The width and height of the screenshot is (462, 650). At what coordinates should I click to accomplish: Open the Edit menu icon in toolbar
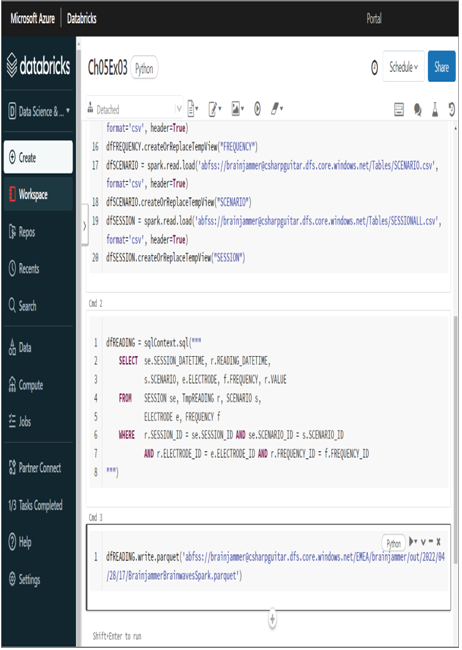click(x=215, y=109)
